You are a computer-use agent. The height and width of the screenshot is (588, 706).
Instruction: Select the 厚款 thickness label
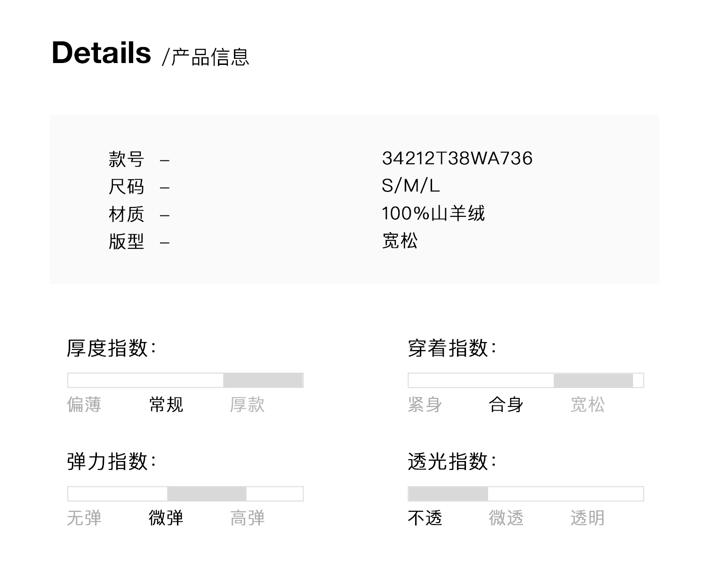(x=247, y=405)
